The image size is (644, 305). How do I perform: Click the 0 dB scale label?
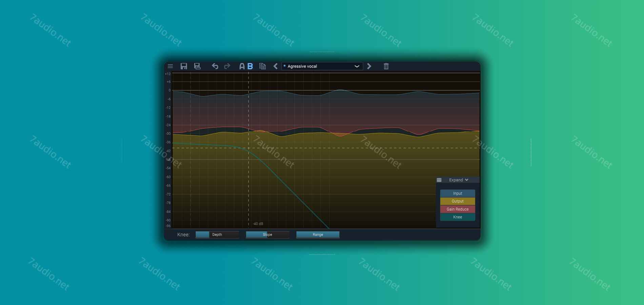click(x=169, y=90)
